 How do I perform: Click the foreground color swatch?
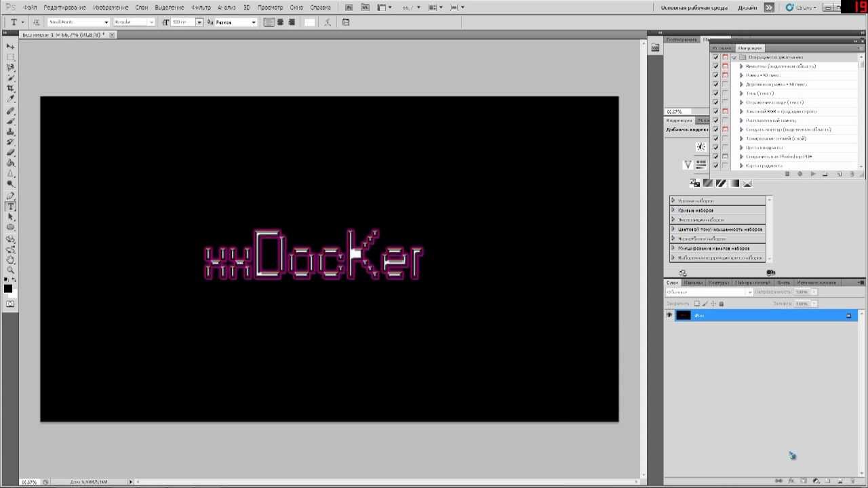tap(7, 289)
